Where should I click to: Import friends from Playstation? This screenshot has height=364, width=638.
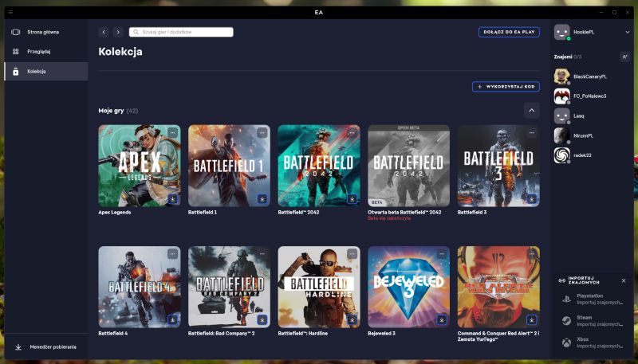tap(593, 299)
